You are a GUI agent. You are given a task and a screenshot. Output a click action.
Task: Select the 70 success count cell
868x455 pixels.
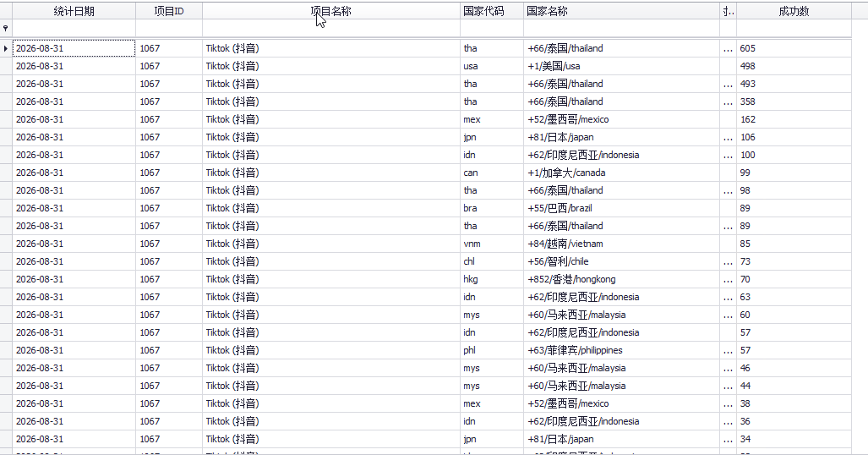(794, 279)
